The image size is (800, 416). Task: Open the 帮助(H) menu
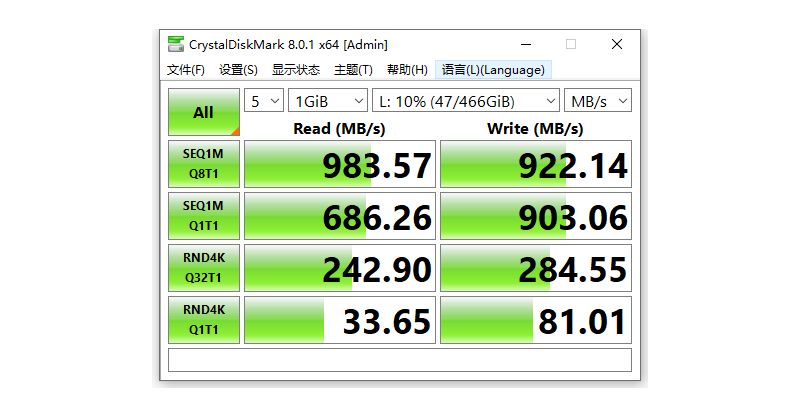[x=407, y=70]
